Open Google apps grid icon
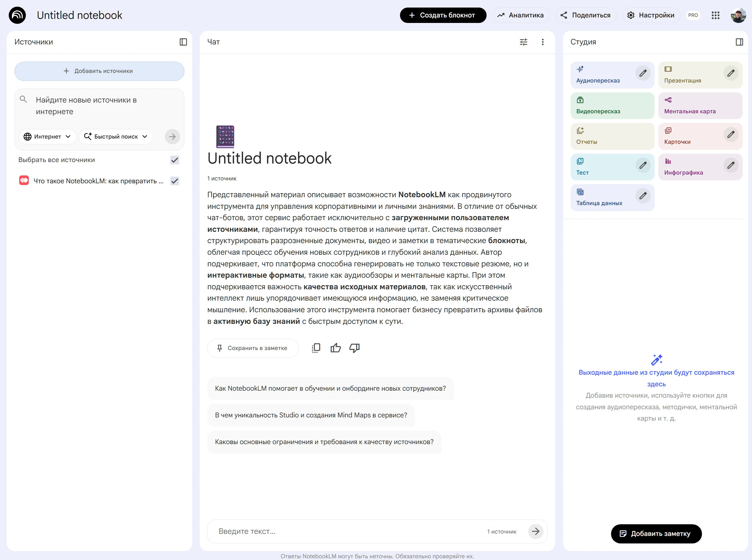Image resolution: width=752 pixels, height=560 pixels. point(715,15)
